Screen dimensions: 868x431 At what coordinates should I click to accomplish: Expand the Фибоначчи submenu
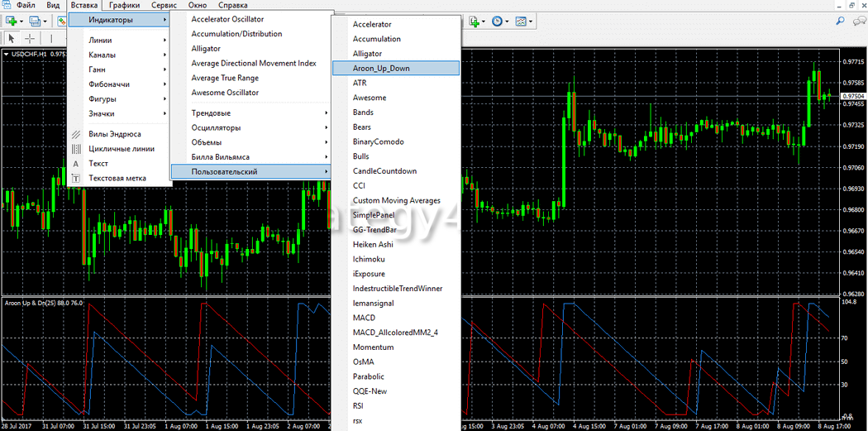pyautogui.click(x=109, y=84)
